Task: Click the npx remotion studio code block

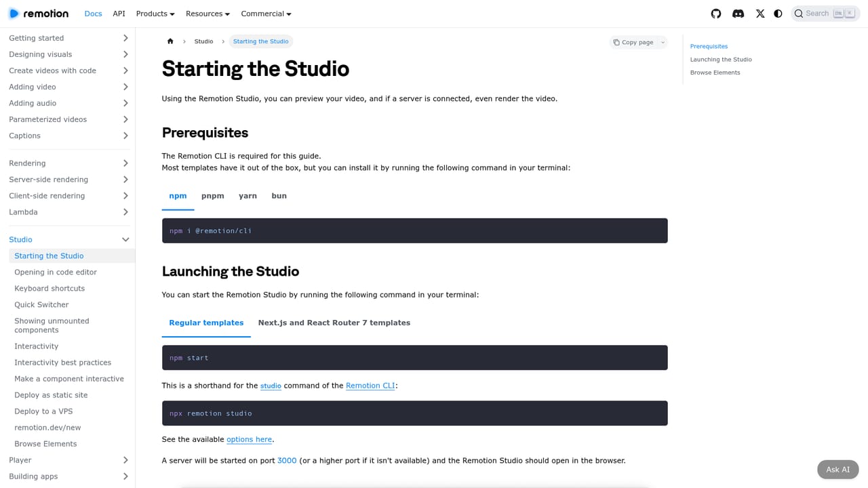Action: point(414,413)
